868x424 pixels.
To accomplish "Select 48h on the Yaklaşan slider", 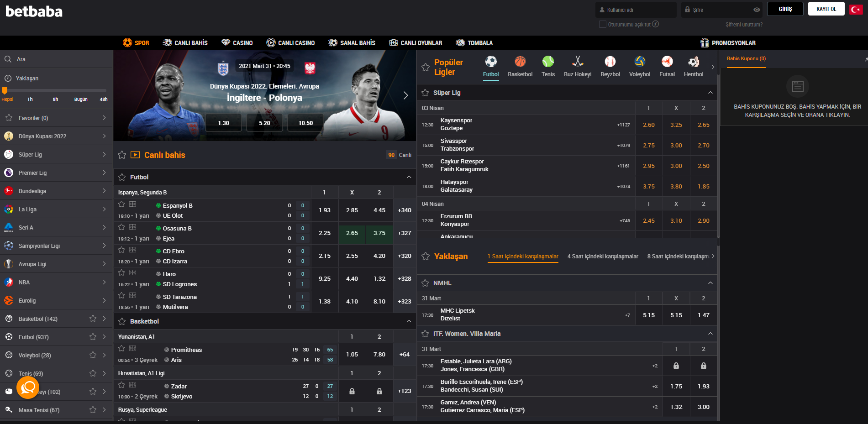I will 104,99.
